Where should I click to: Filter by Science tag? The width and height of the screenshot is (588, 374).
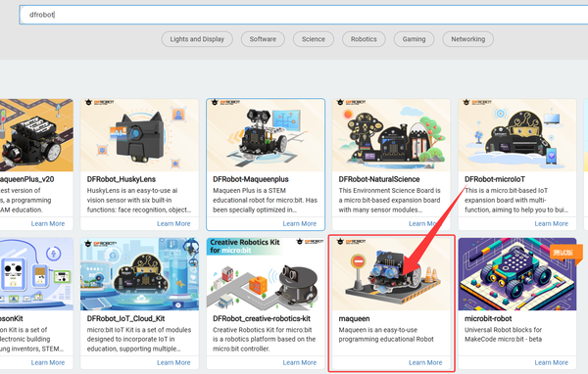coord(314,39)
